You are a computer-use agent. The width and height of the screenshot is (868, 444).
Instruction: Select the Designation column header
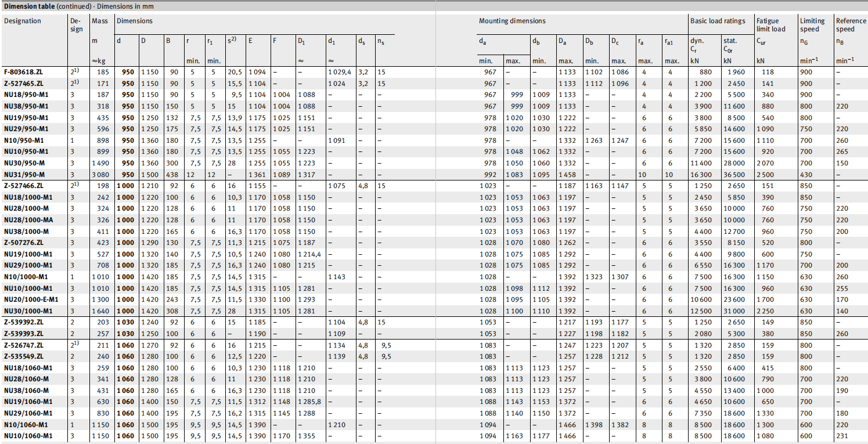(23, 21)
